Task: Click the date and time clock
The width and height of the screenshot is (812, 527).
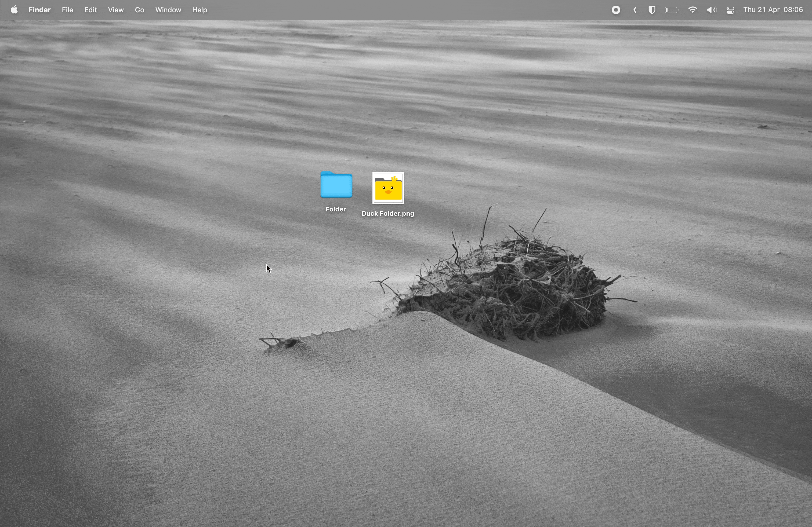Action: coord(773,10)
